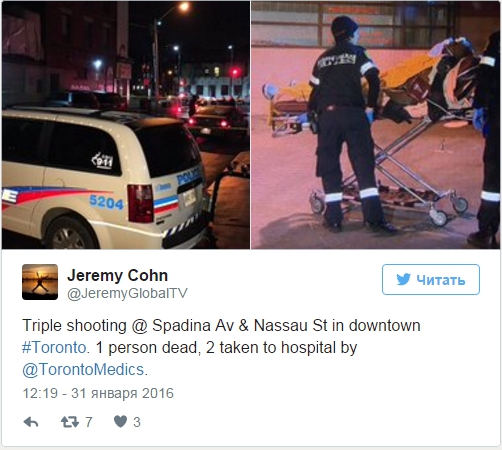Click the Twitter bird icon in follow button

point(404,280)
